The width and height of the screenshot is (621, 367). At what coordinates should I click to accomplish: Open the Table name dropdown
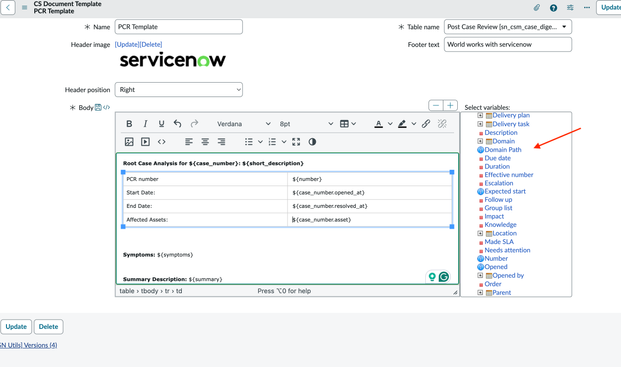pos(508,27)
